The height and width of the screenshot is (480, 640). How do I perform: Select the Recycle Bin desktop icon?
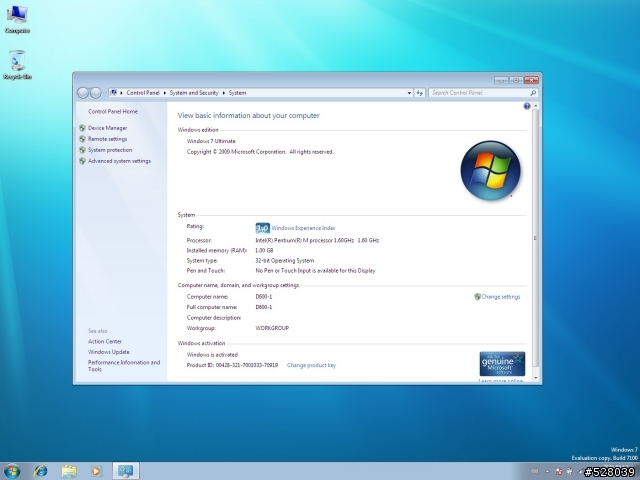(17, 64)
